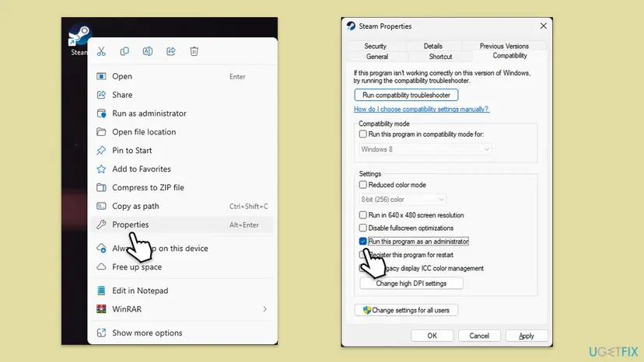Switch to the General tab
Screen dimensions: 644x362
pos(377,57)
